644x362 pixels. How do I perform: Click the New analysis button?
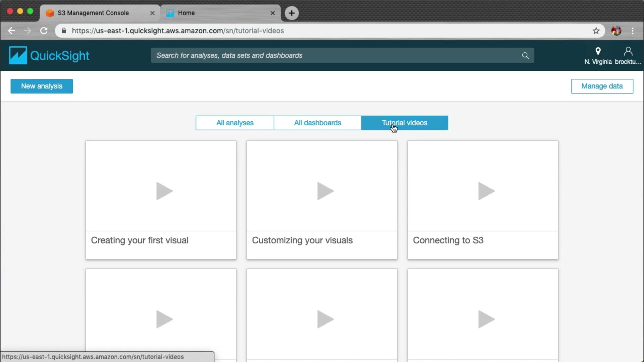(42, 86)
